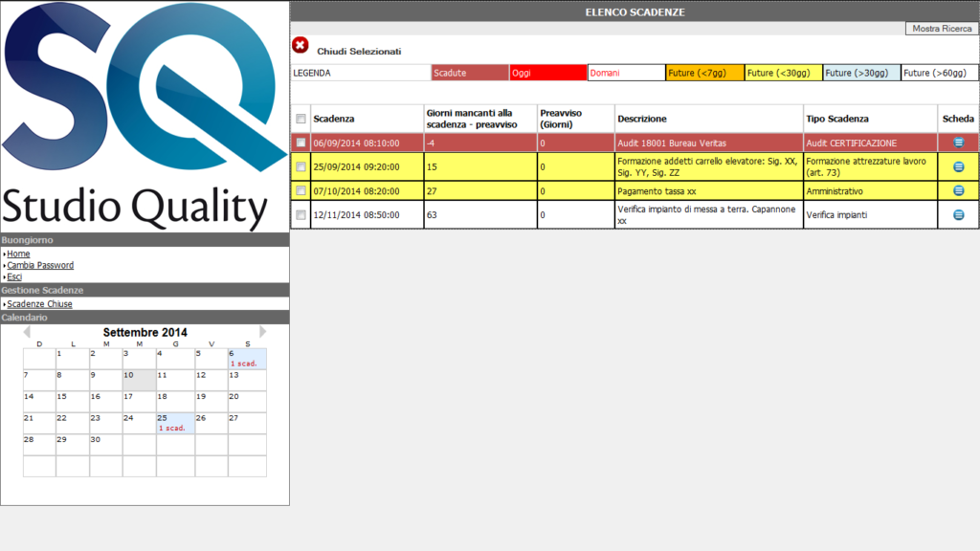Toggle the select-all checkbox in table header
The image size is (980, 551).
pyautogui.click(x=301, y=119)
